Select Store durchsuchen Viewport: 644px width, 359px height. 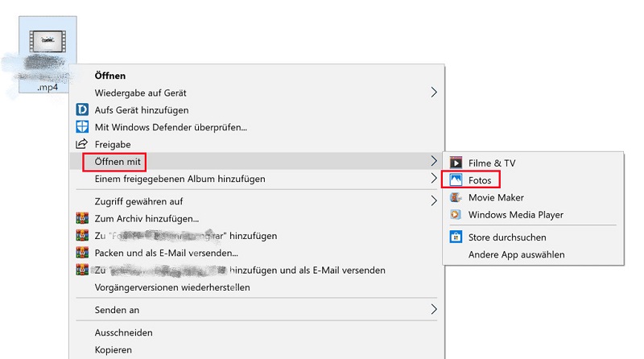[x=507, y=237]
